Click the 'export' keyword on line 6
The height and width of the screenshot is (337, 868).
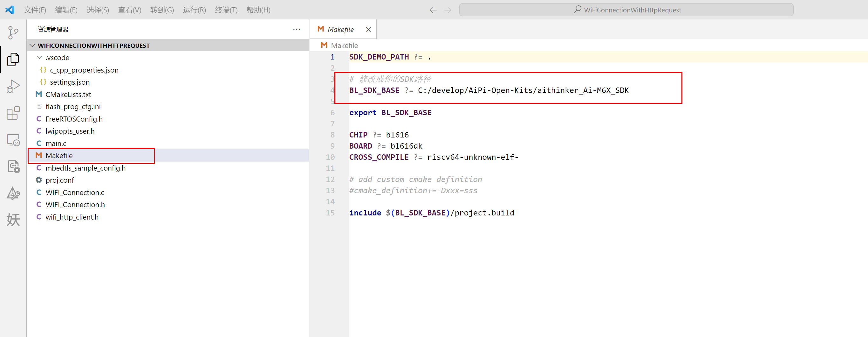pos(363,113)
